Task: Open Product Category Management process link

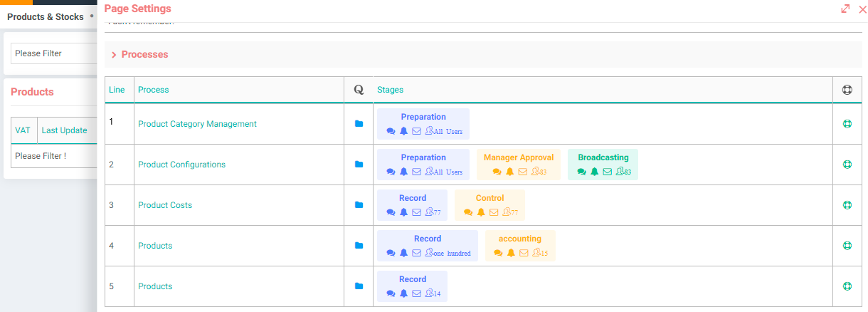Action: 197,124
